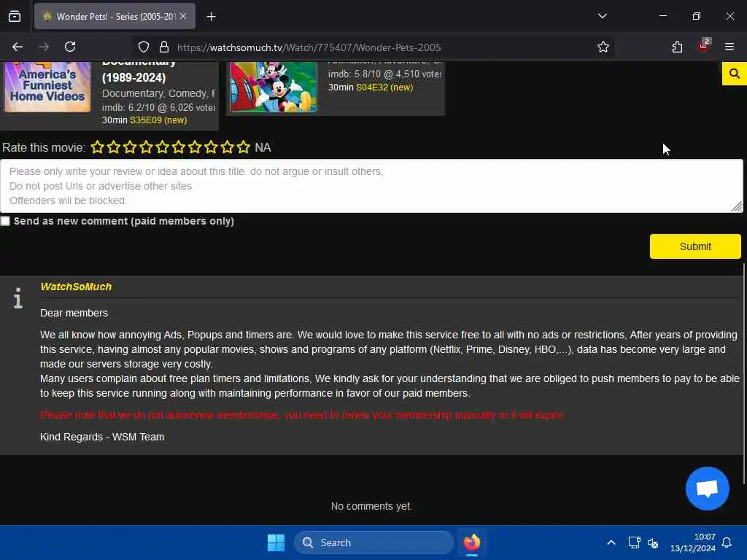Rate movie four stars

pos(146,147)
